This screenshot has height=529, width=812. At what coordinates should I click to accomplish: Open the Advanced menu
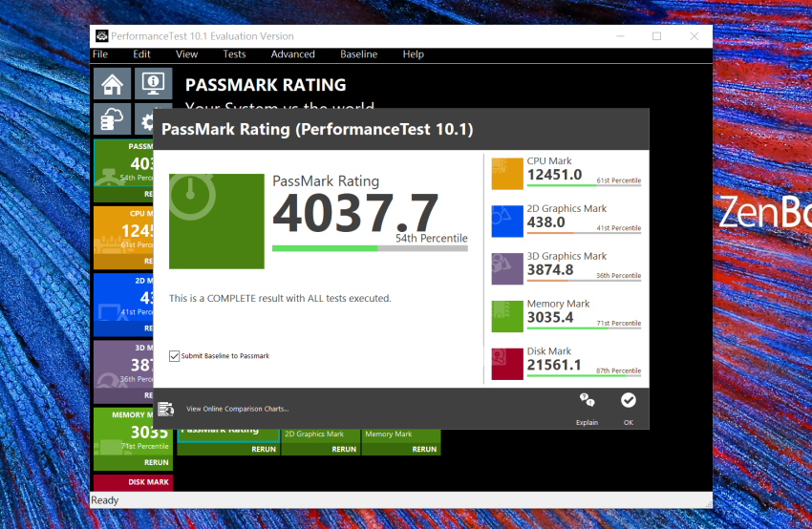(x=292, y=54)
